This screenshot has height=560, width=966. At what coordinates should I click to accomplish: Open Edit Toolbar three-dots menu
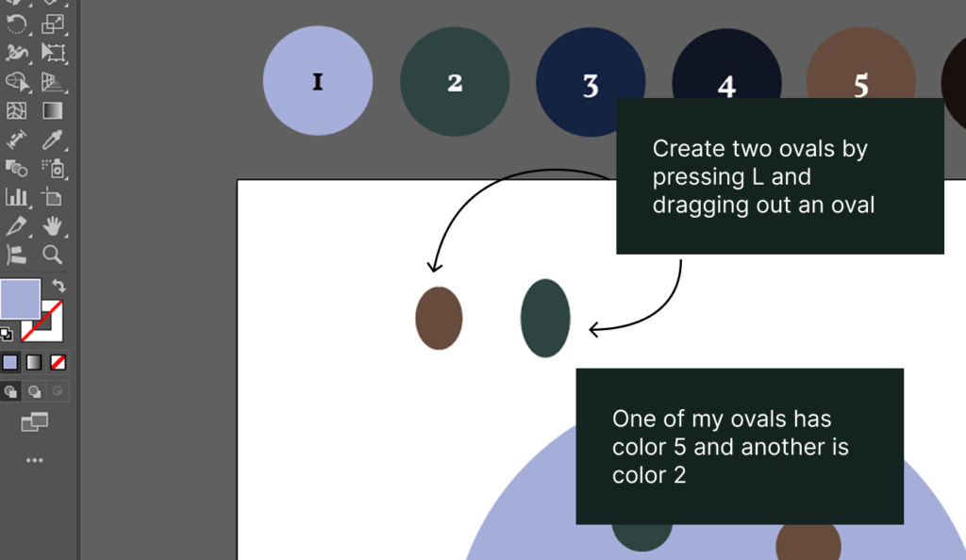[35, 460]
